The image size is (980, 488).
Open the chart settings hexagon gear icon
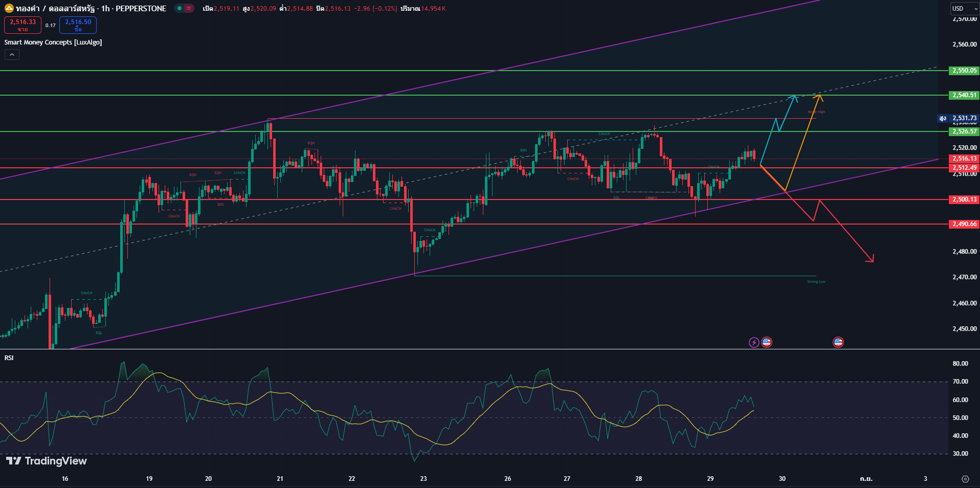tap(965, 479)
